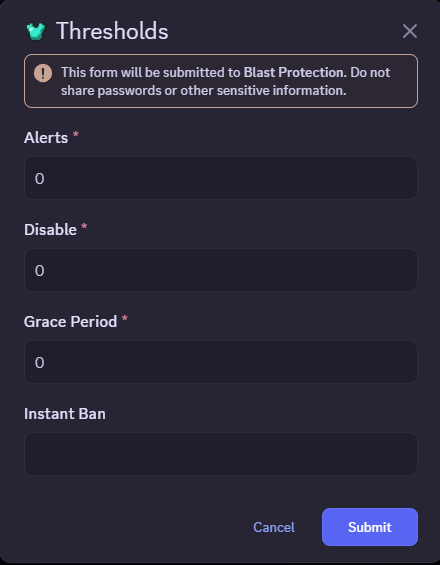Focus the Disable threshold input field
The width and height of the screenshot is (440, 565).
(x=221, y=270)
